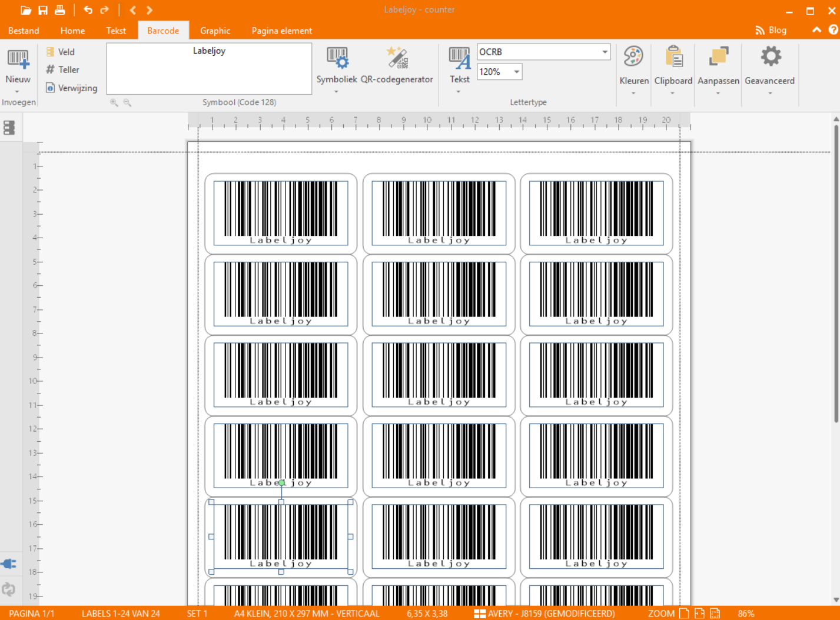The width and height of the screenshot is (840, 620).
Task: Switch to the Graphic tab
Action: 215,31
